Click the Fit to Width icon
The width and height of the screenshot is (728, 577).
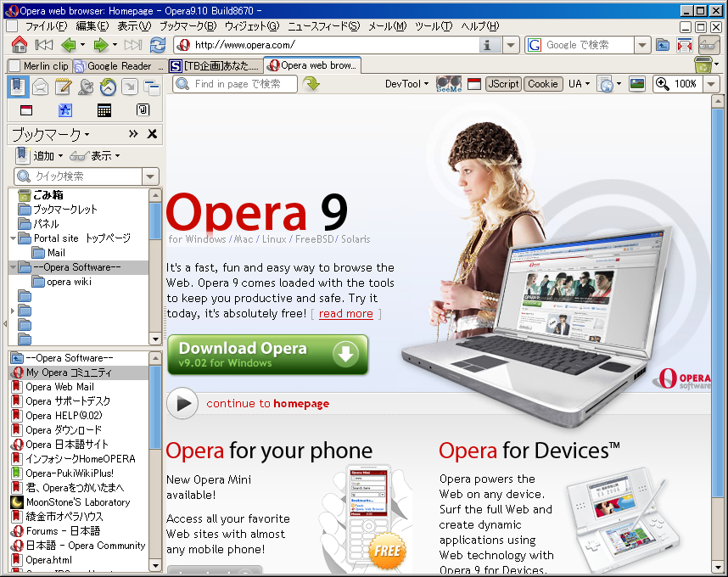685,45
